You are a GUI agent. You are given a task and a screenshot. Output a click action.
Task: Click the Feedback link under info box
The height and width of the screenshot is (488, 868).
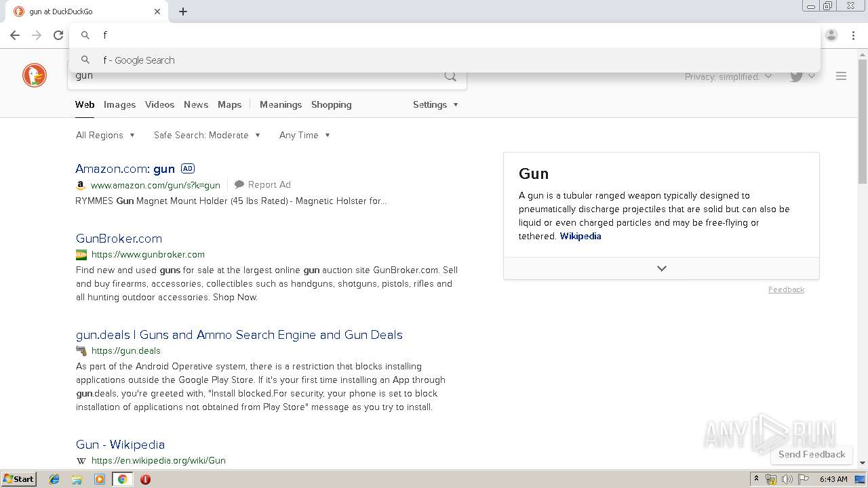click(x=786, y=289)
